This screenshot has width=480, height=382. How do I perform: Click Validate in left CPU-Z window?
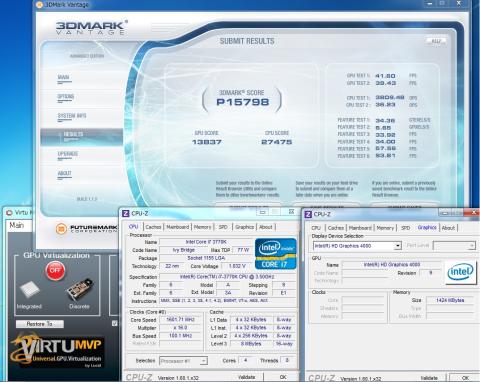point(246,377)
